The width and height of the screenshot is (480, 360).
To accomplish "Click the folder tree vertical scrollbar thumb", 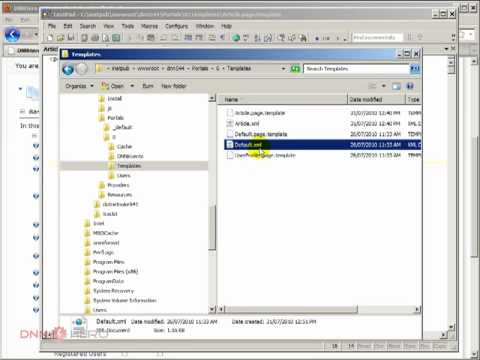I will pyautogui.click(x=212, y=228).
